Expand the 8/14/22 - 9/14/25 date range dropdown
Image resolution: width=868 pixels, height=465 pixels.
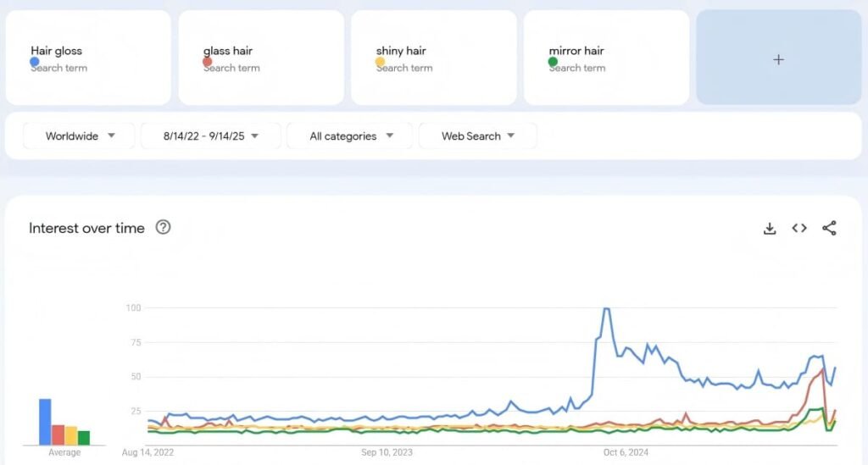tap(210, 136)
